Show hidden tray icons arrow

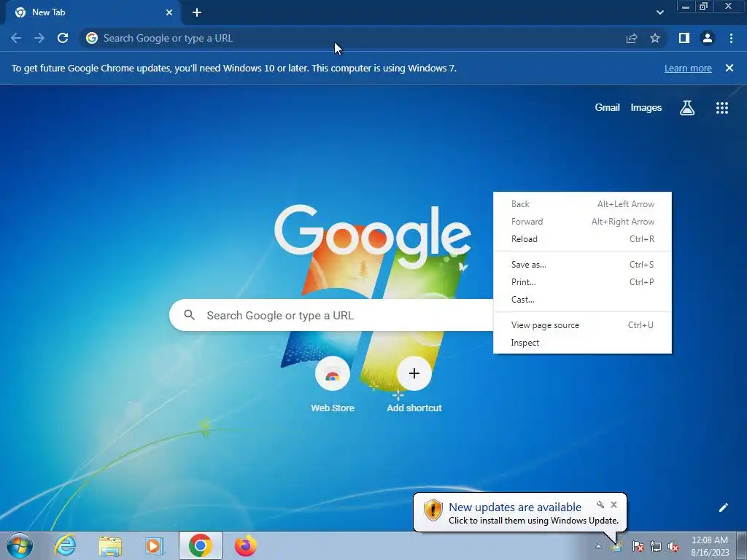click(x=598, y=547)
